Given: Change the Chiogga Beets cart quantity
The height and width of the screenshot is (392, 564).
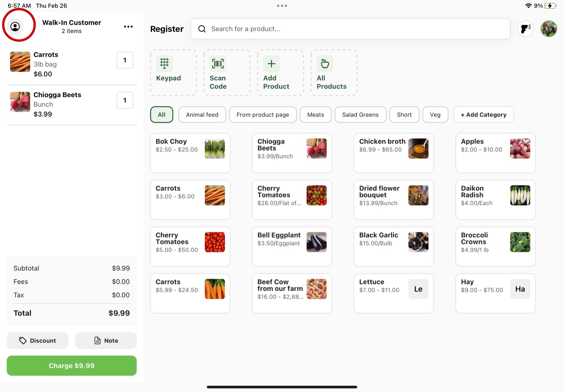Looking at the screenshot, I should click(125, 100).
